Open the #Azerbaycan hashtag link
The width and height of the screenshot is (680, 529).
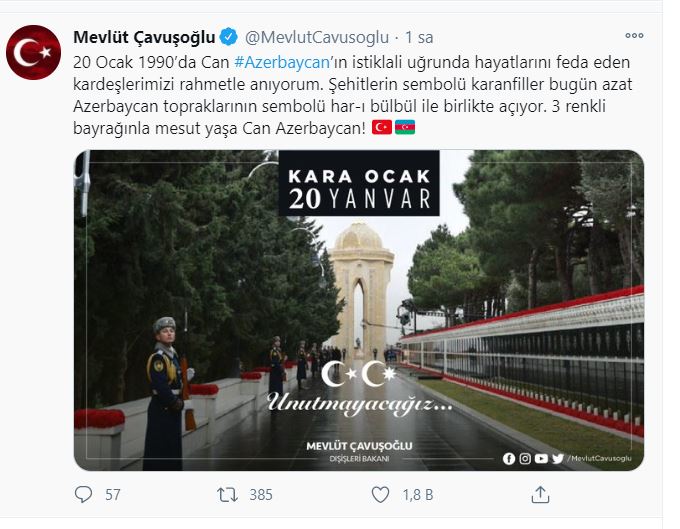coord(282,62)
